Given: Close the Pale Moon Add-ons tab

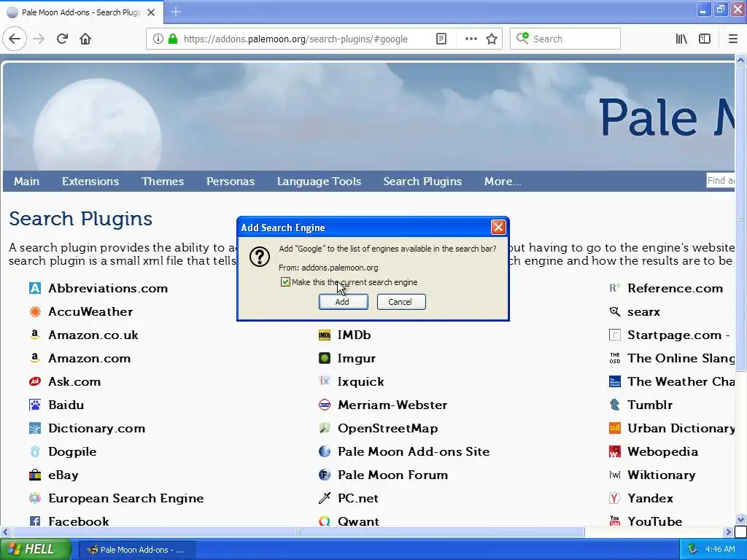Looking at the screenshot, I should pyautogui.click(x=151, y=12).
